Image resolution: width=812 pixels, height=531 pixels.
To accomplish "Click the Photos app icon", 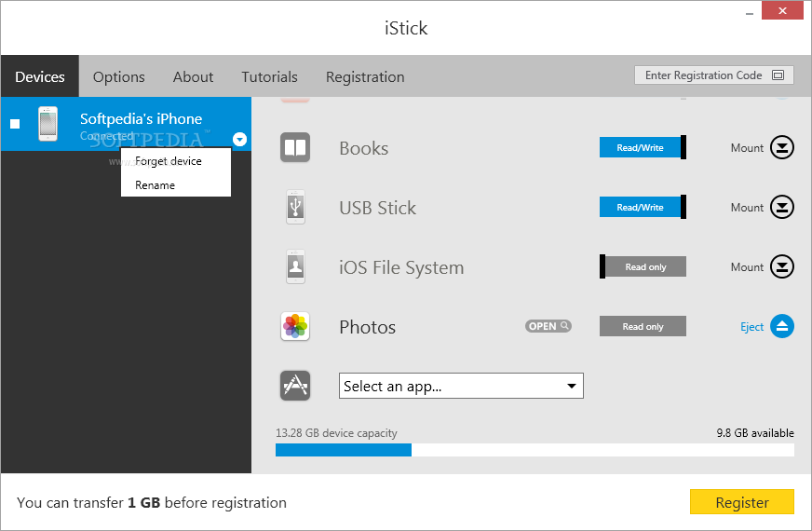I will (295, 326).
